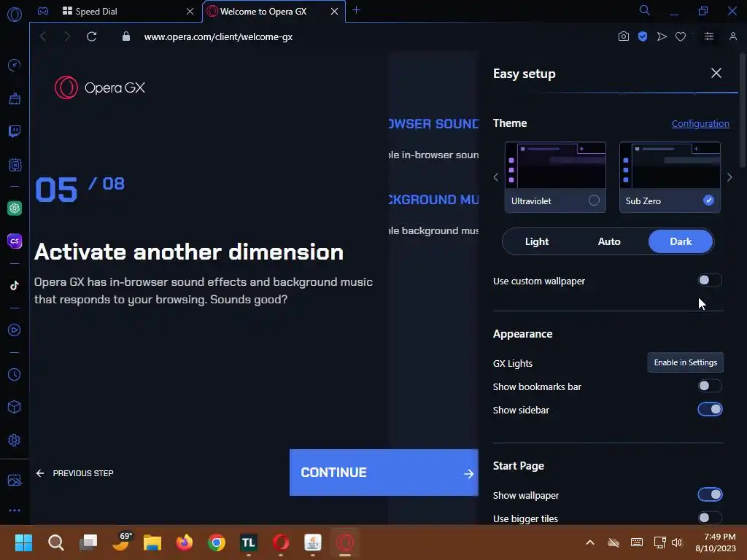Click the CONTINUE button

tap(384, 472)
